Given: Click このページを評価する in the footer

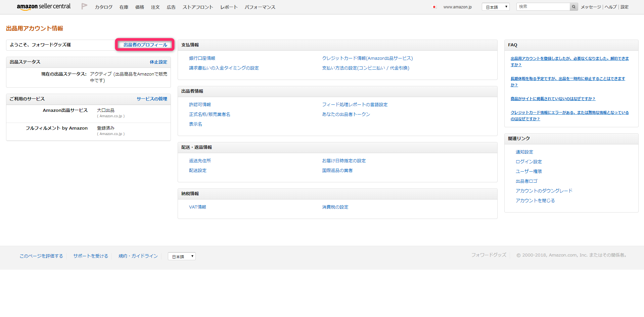Looking at the screenshot, I should [x=41, y=256].
